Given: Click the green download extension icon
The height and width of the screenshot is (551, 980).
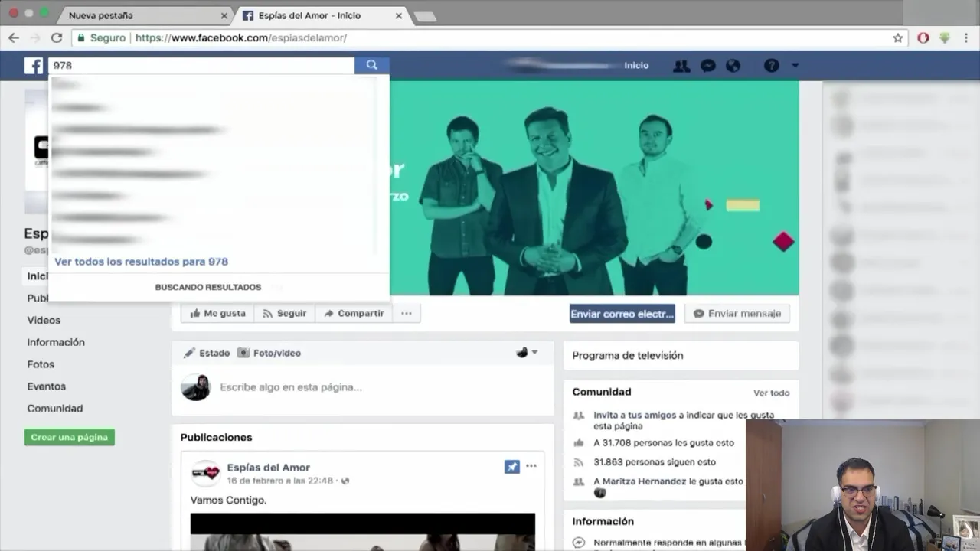Looking at the screenshot, I should point(945,37).
